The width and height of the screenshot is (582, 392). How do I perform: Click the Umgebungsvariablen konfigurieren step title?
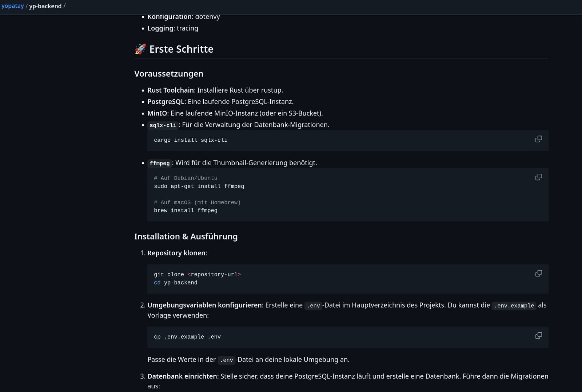[204, 305]
